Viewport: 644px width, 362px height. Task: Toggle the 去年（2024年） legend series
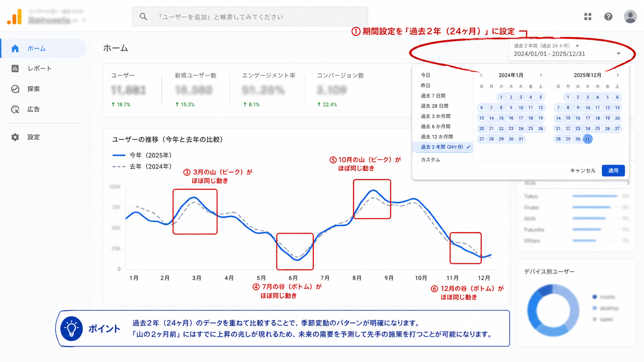pyautogui.click(x=142, y=167)
